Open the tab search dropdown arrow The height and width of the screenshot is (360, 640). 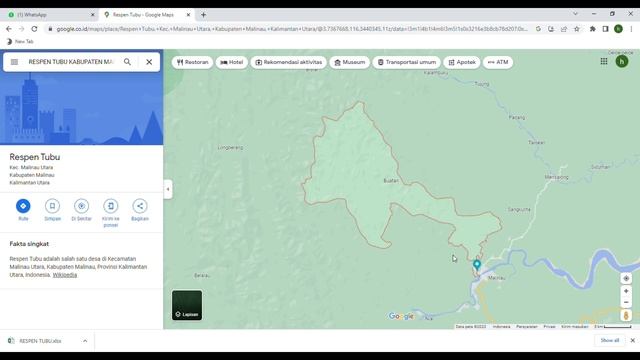point(575,14)
